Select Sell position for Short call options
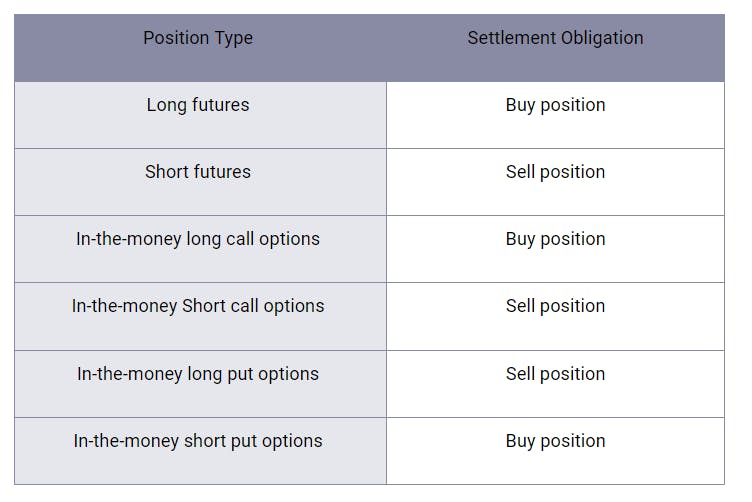This screenshot has width=752, height=502. [555, 306]
